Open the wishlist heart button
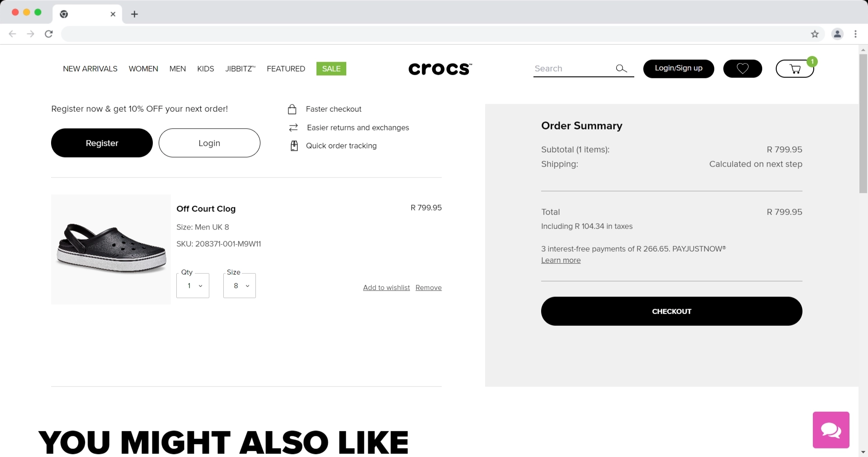 tap(742, 69)
